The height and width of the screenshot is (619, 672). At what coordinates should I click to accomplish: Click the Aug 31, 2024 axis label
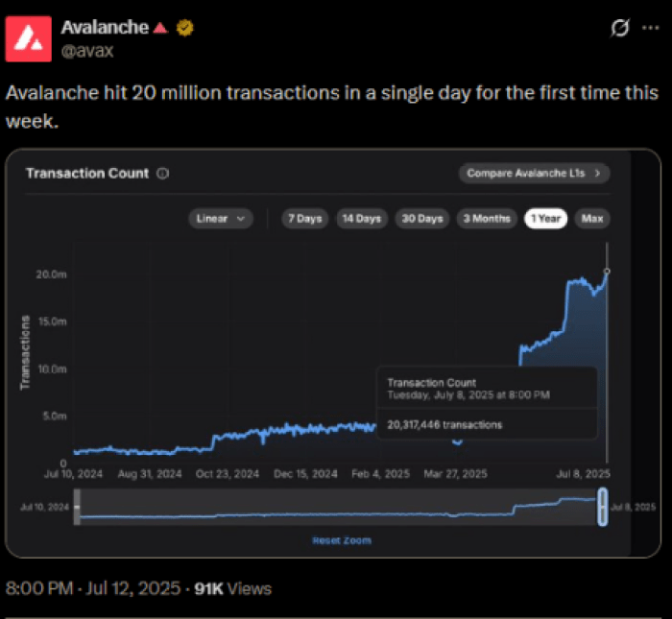150,474
